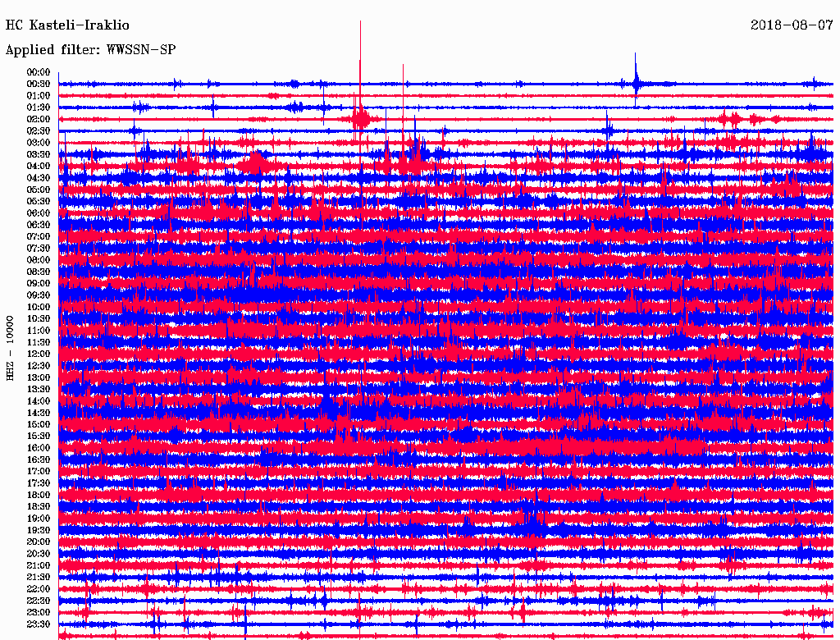Click the station title 'HC Kasteli-Iraklio'

point(67,25)
